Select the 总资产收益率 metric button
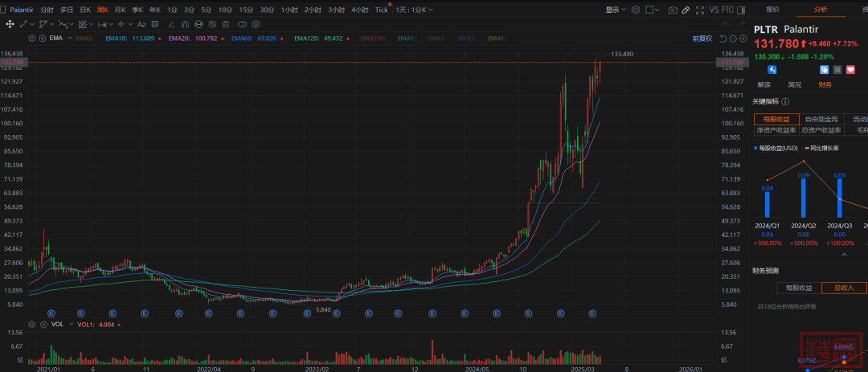This screenshot has width=868, height=372. 821,130
